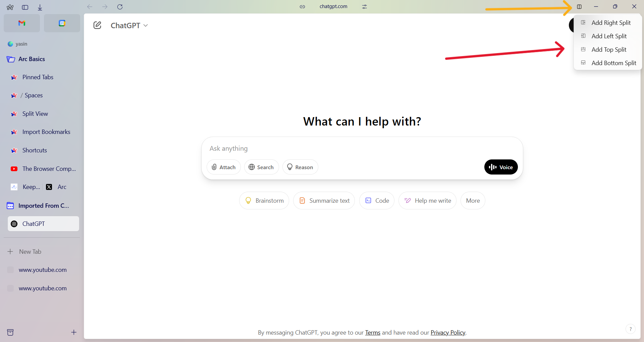The width and height of the screenshot is (644, 342).
Task: Click the chatgpt.com address bar
Action: click(x=333, y=6)
